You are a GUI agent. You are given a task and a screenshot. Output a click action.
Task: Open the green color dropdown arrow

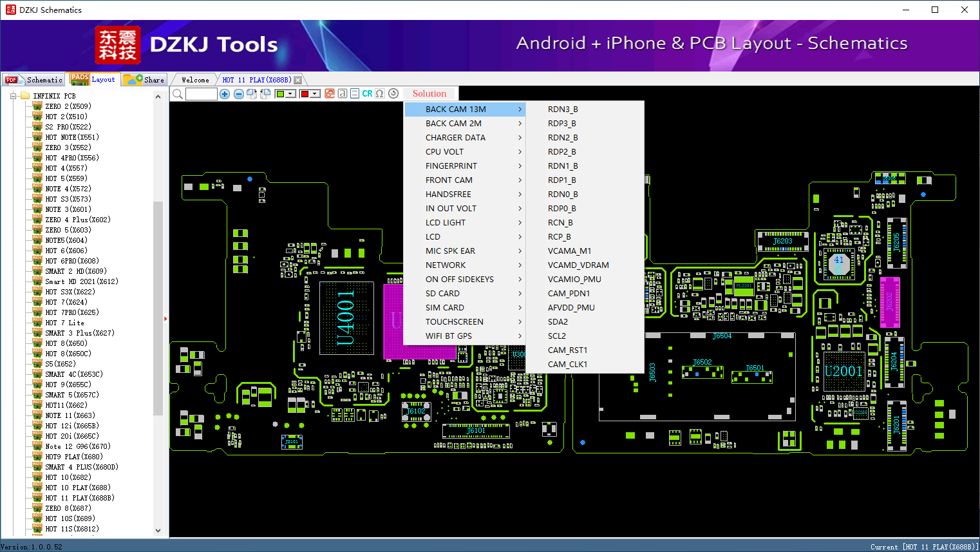291,94
